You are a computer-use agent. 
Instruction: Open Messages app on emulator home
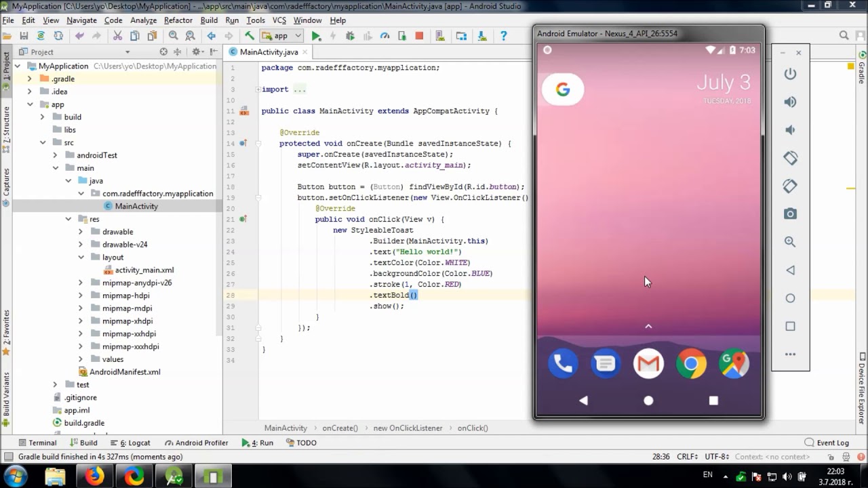click(x=606, y=365)
